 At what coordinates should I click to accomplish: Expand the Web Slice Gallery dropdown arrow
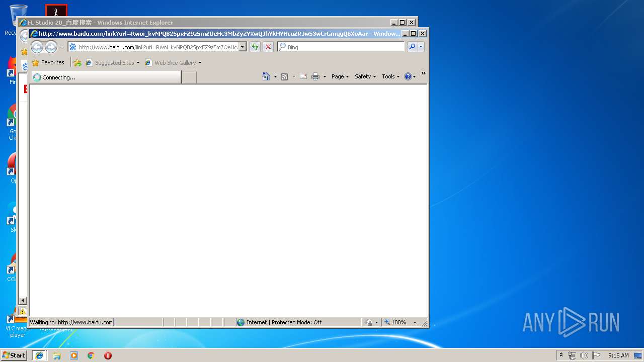point(200,63)
